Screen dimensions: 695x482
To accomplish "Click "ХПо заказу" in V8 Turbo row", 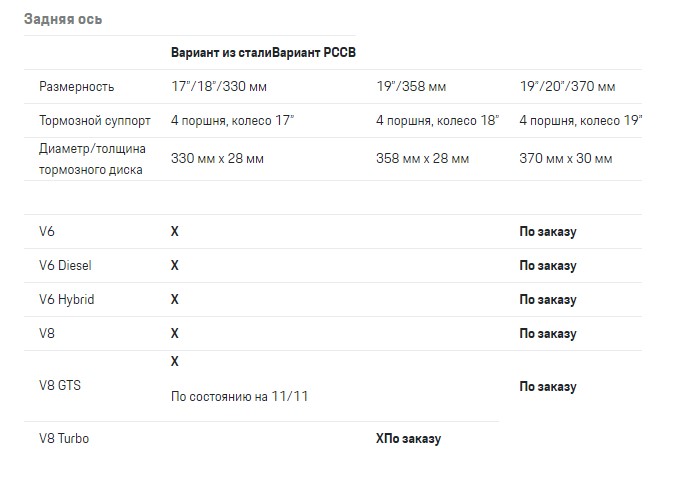I will tap(408, 438).
